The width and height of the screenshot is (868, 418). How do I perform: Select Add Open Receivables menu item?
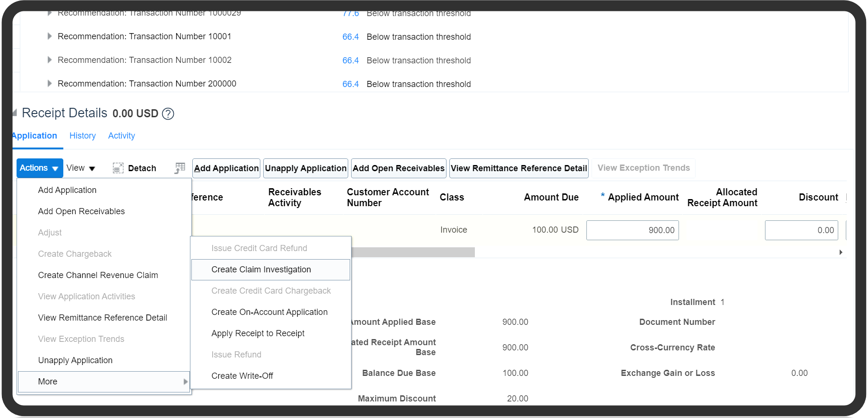click(81, 211)
